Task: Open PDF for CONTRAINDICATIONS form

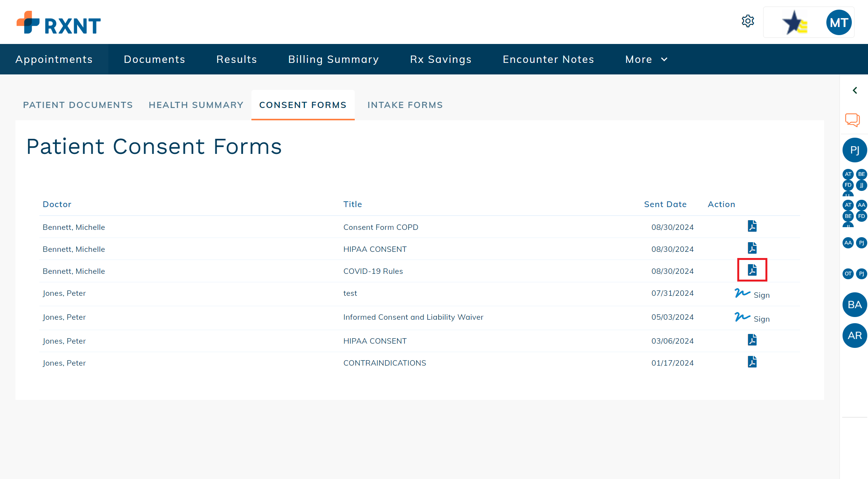Action: pyautogui.click(x=752, y=362)
